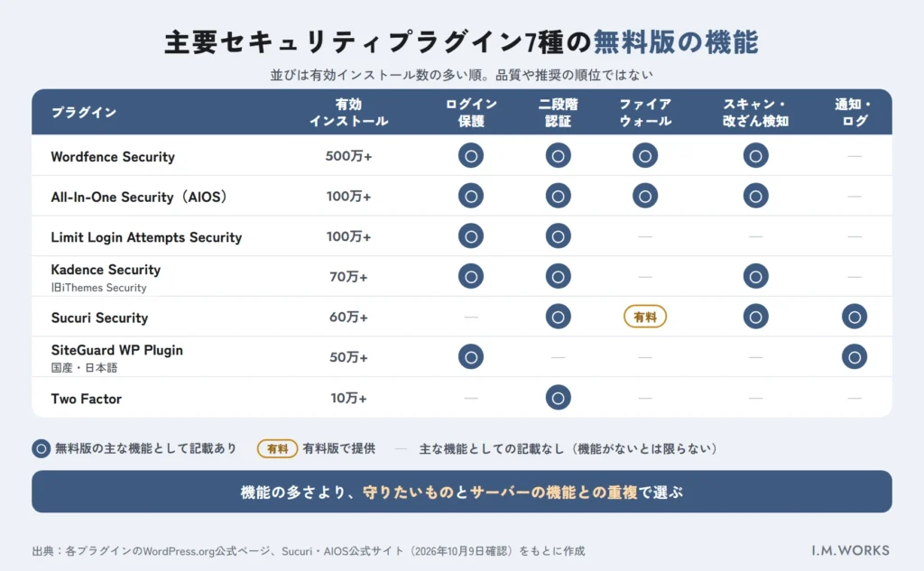Image resolution: width=924 pixels, height=571 pixels.
Task: Select the Limit Login Attempts Security name
Action: pyautogui.click(x=146, y=237)
